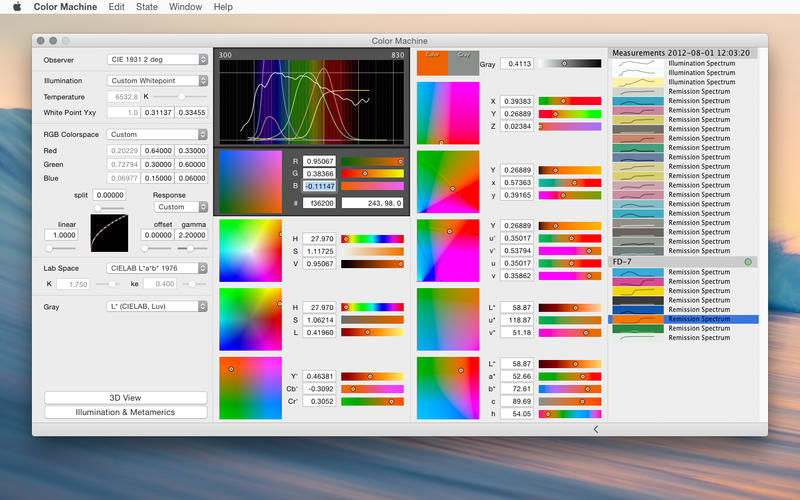Adjust the R channel slider

pos(372,161)
